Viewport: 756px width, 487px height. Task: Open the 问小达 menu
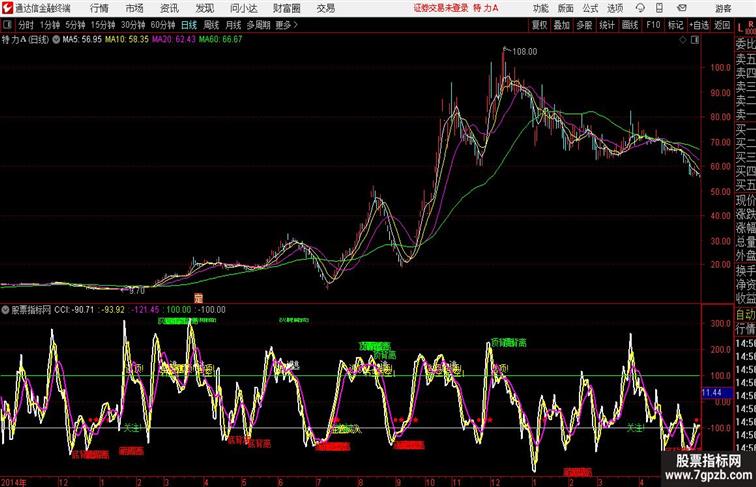click(x=243, y=8)
